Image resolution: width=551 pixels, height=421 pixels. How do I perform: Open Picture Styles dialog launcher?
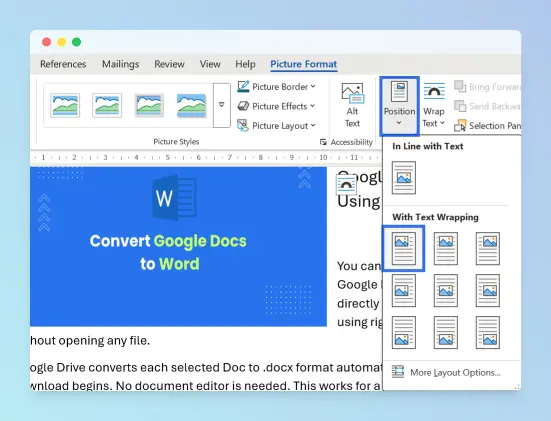click(x=323, y=142)
